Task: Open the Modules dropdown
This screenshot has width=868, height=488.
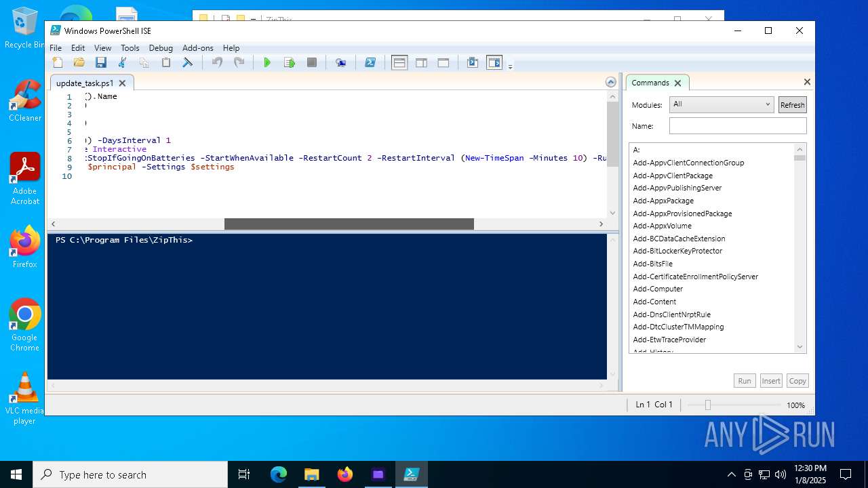Action: tap(722, 104)
